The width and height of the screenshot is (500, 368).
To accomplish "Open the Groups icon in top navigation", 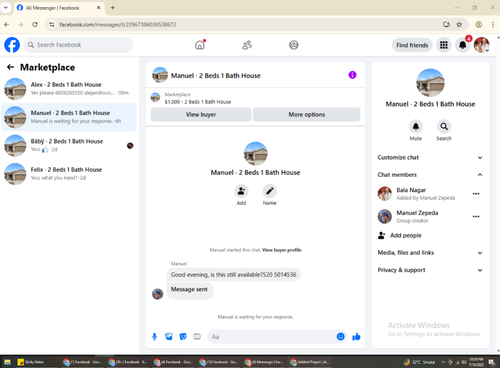I will pyautogui.click(x=294, y=45).
